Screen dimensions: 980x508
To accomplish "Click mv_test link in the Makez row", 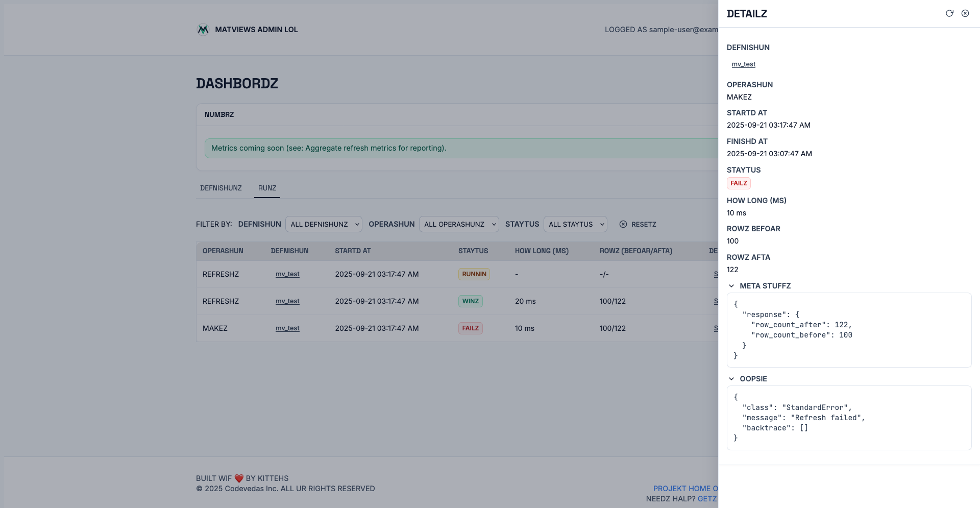I will pyautogui.click(x=287, y=328).
